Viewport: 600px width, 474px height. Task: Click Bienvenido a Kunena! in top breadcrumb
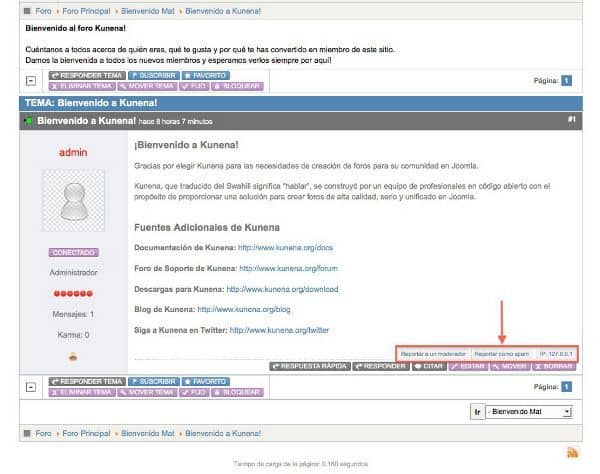pos(223,11)
